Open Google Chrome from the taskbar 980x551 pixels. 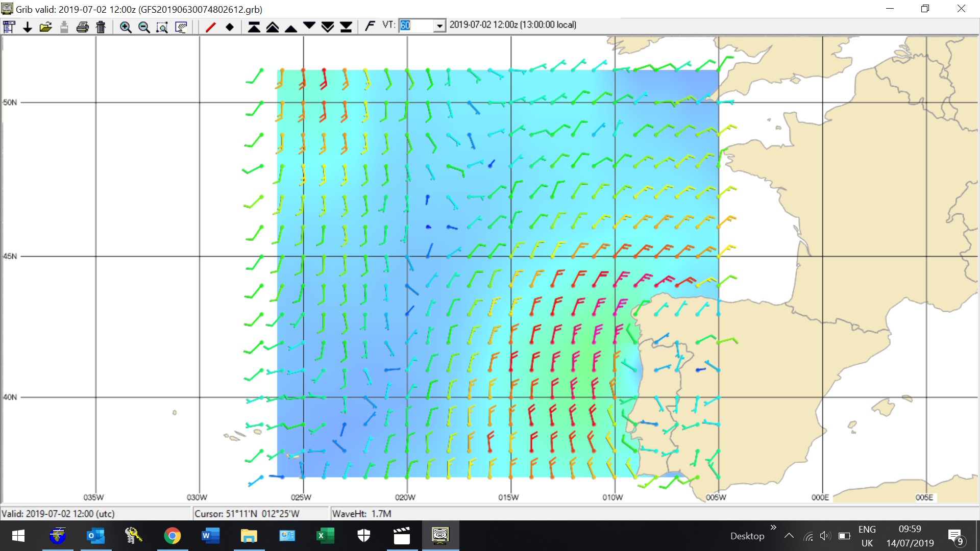172,536
